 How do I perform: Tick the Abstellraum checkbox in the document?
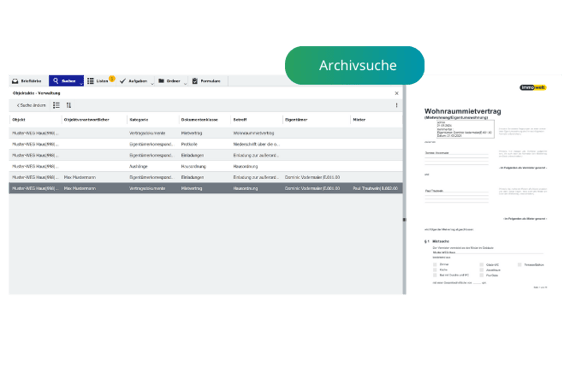[x=481, y=270]
